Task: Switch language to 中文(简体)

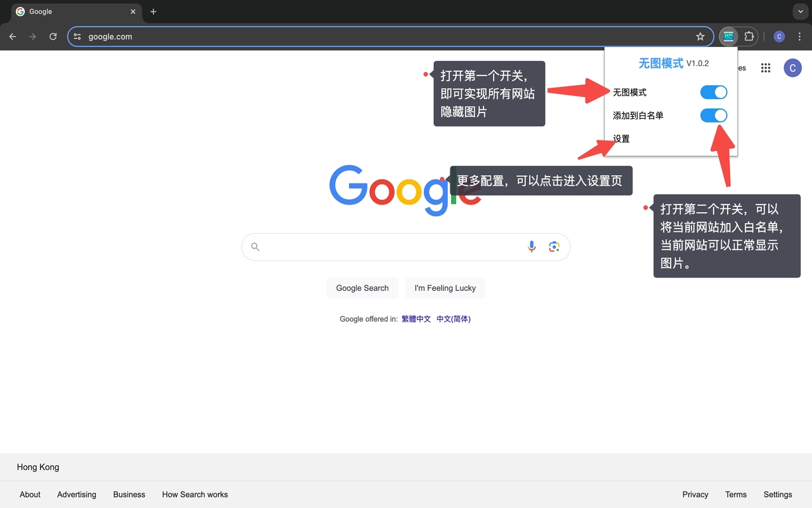Action: click(x=454, y=319)
